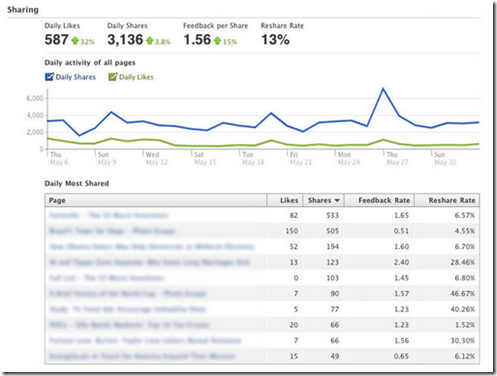Click the Daily Likes label above 587
This screenshot has height=376, width=497.
coord(62,26)
